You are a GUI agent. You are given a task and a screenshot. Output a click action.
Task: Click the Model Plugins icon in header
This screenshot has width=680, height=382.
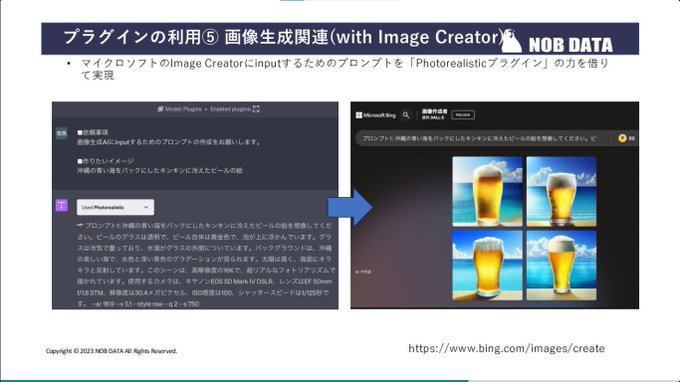click(160, 109)
